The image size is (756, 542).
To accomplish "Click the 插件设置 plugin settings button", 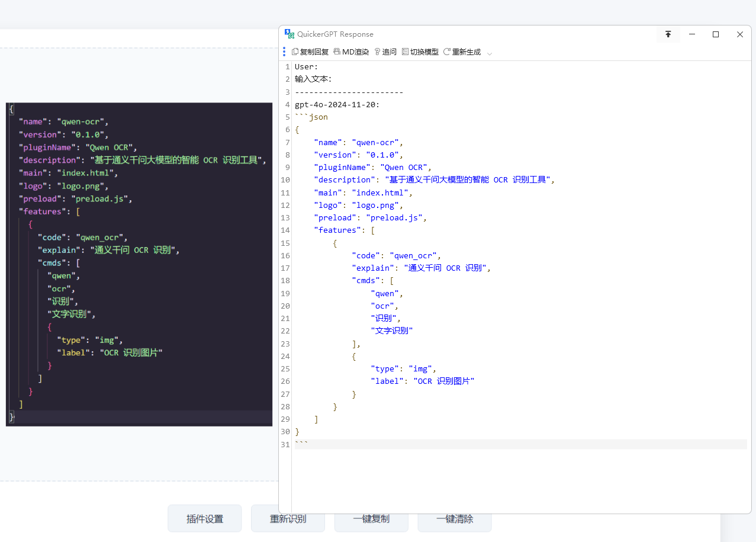I will 205,519.
